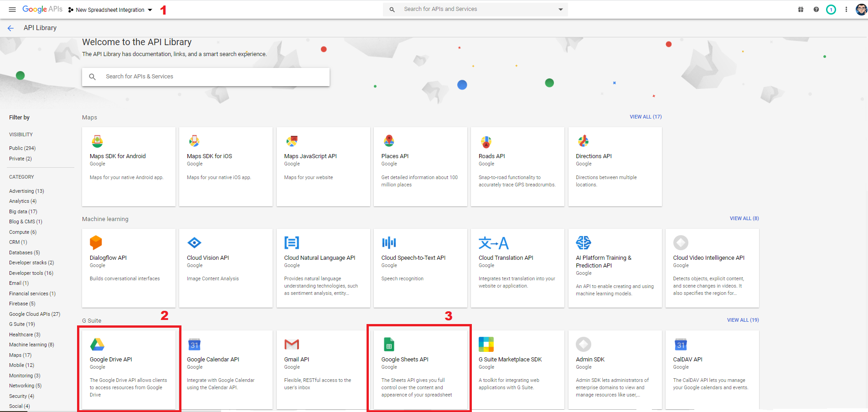
Task: Filter by Public visibility
Action: click(x=22, y=148)
